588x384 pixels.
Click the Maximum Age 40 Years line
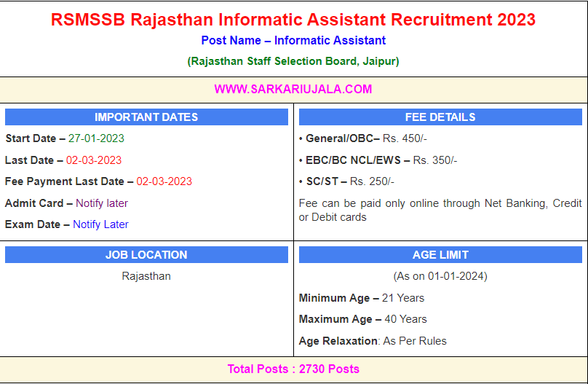(x=363, y=319)
